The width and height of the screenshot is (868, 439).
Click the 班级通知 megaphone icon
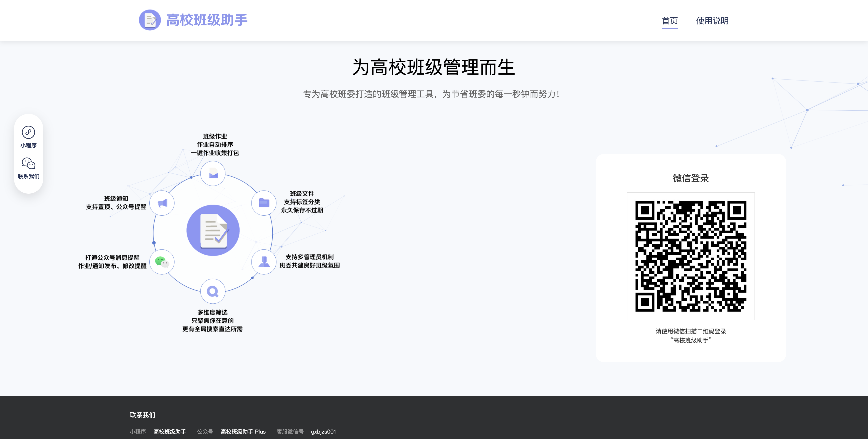(162, 203)
